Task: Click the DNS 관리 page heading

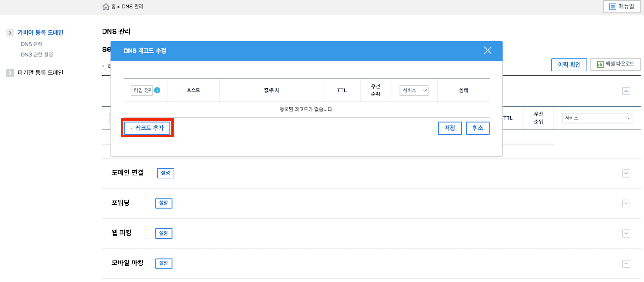Action: [x=116, y=32]
